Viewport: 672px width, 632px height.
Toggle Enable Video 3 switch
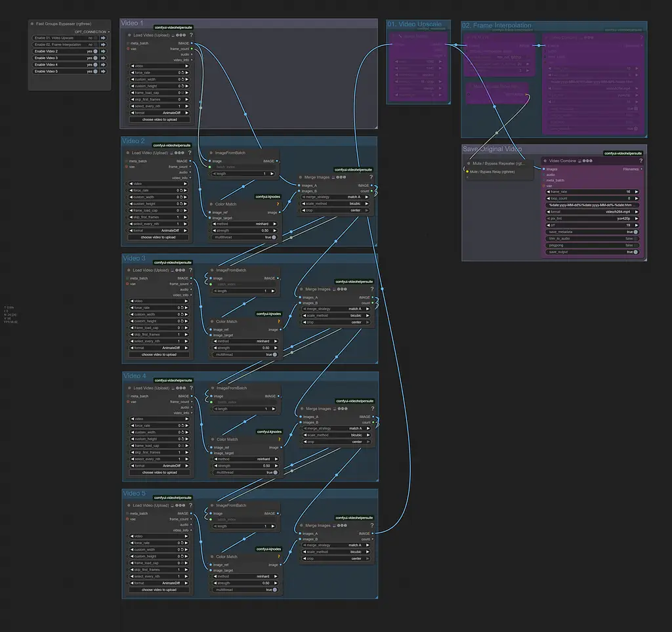click(96, 58)
